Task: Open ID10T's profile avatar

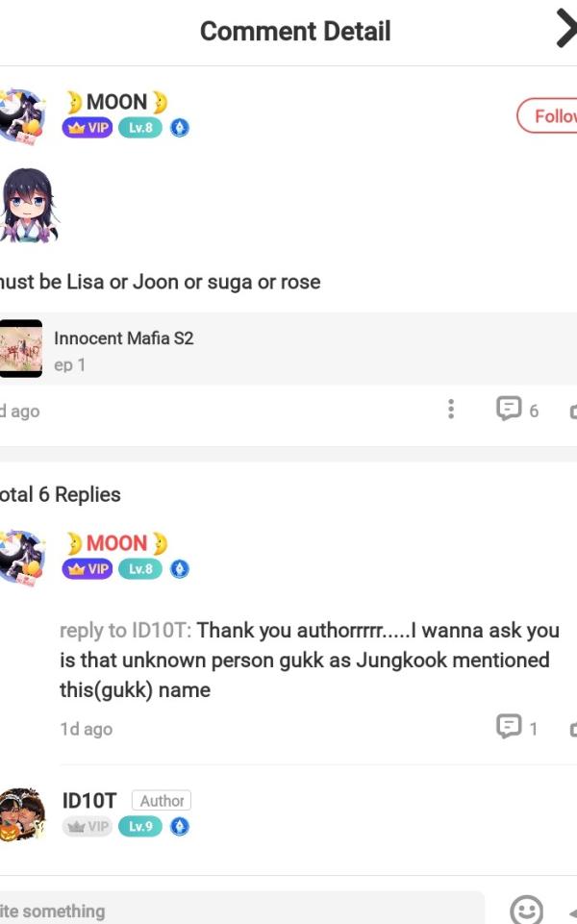Action: [21, 813]
